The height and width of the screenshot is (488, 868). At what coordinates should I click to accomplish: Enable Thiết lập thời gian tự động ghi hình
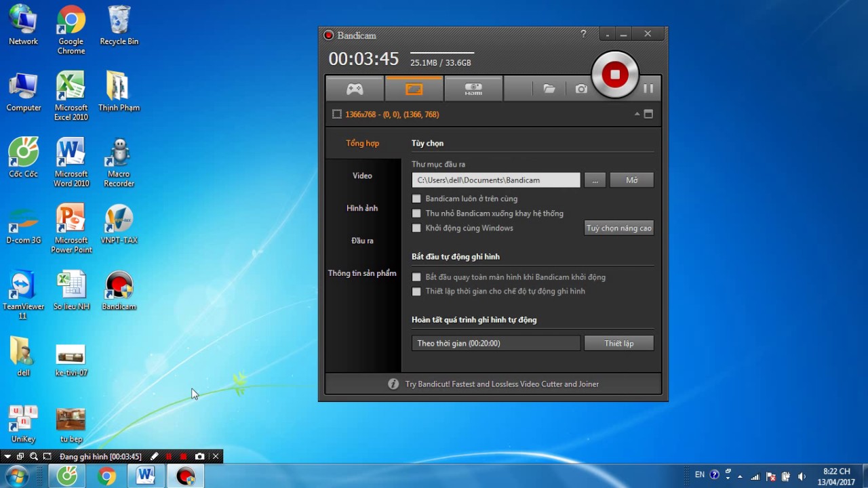(x=416, y=291)
